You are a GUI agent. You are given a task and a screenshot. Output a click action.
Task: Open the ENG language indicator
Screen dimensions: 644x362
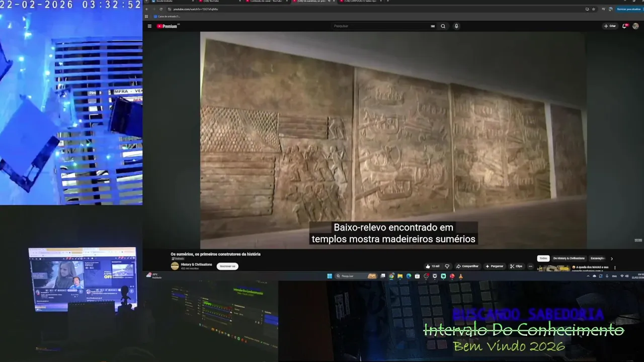pos(614,276)
